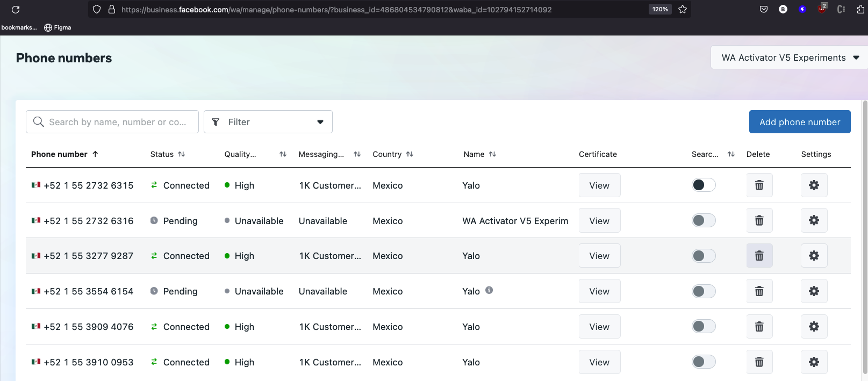View certificate for +52 1 55 3554 6154

pyautogui.click(x=599, y=291)
